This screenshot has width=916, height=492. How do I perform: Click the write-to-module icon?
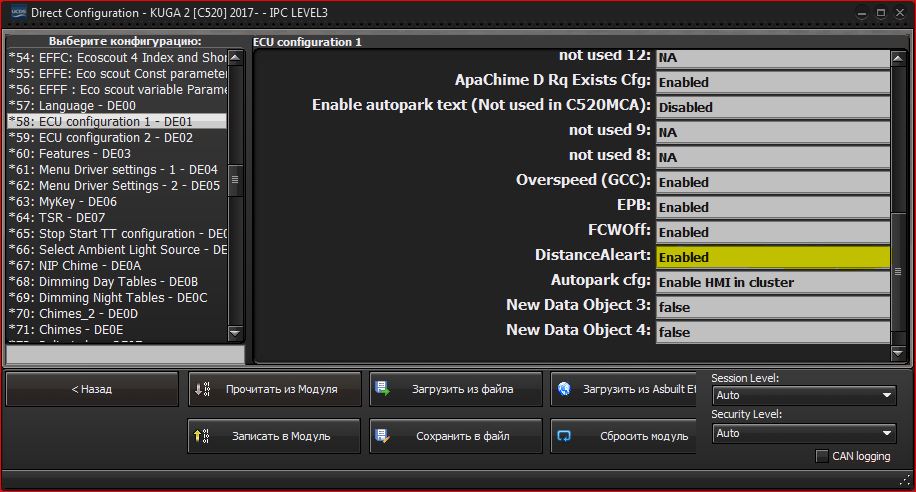click(x=203, y=436)
